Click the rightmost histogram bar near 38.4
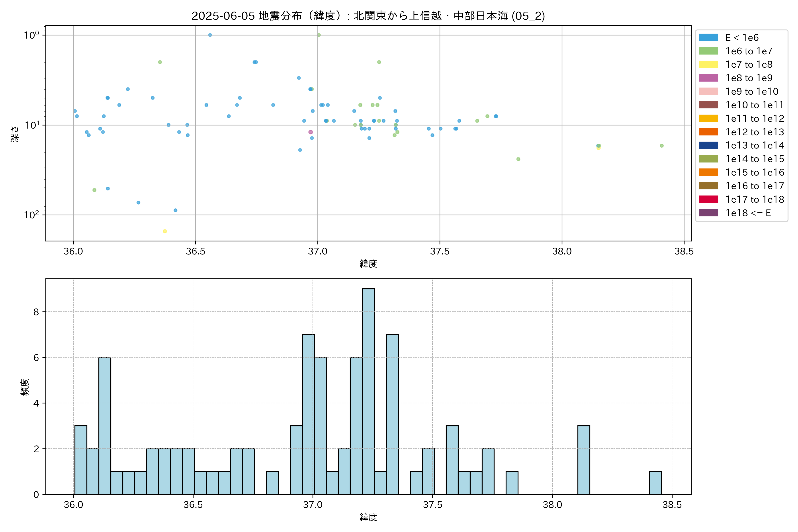 (x=655, y=483)
